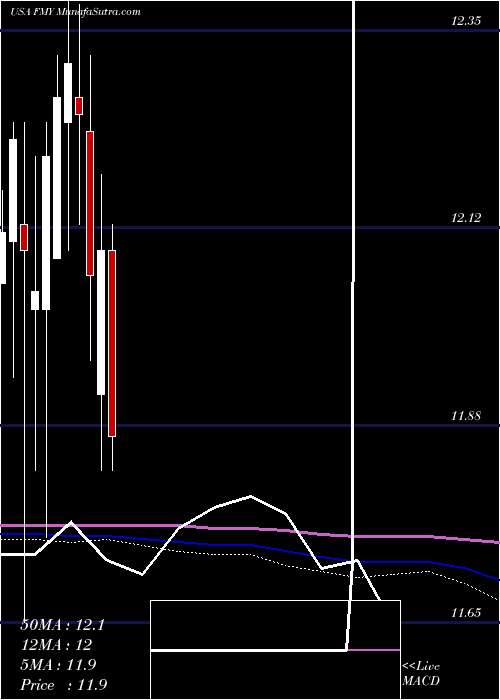Click the <<Live MACD label
This screenshot has width=500, height=700.
pos(421,673)
